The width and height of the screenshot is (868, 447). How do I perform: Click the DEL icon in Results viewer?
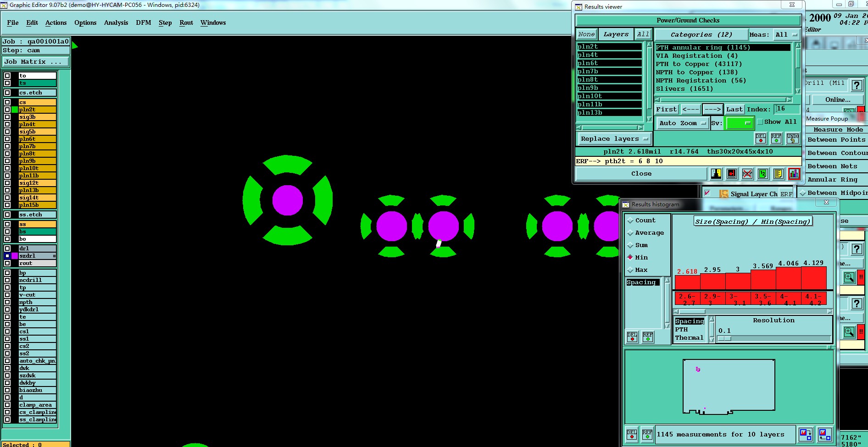click(x=761, y=138)
